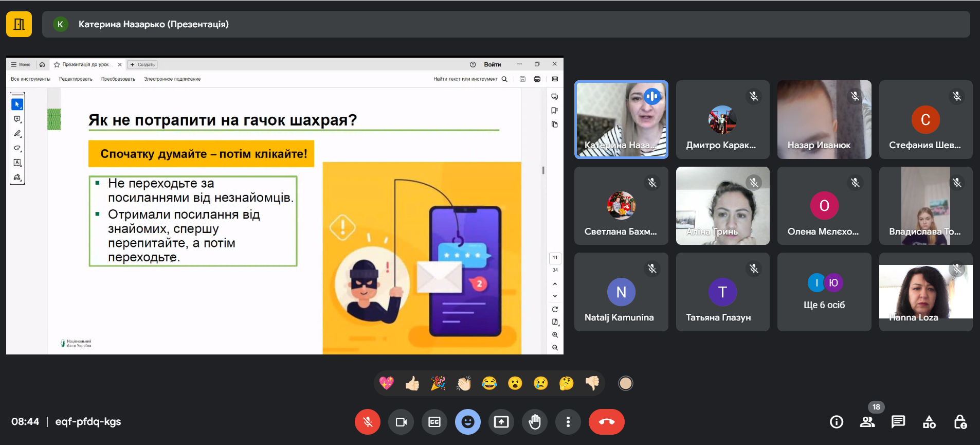Viewport: 980px width, 445px height.
Task: Open meeting details info icon
Action: point(837,422)
